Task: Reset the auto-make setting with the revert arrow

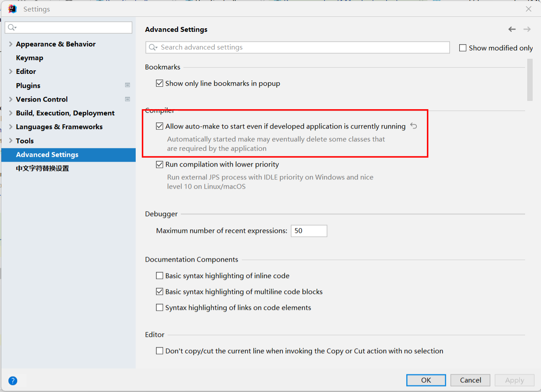Action: [414, 126]
